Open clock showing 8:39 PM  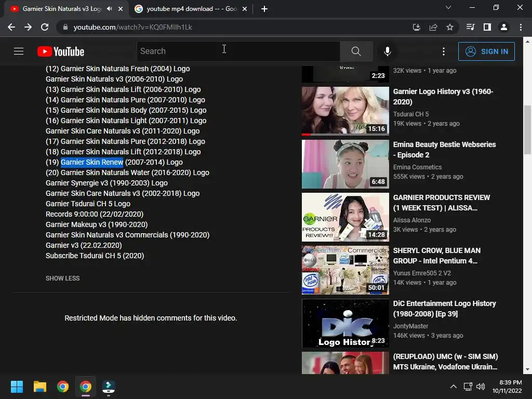pyautogui.click(x=507, y=387)
